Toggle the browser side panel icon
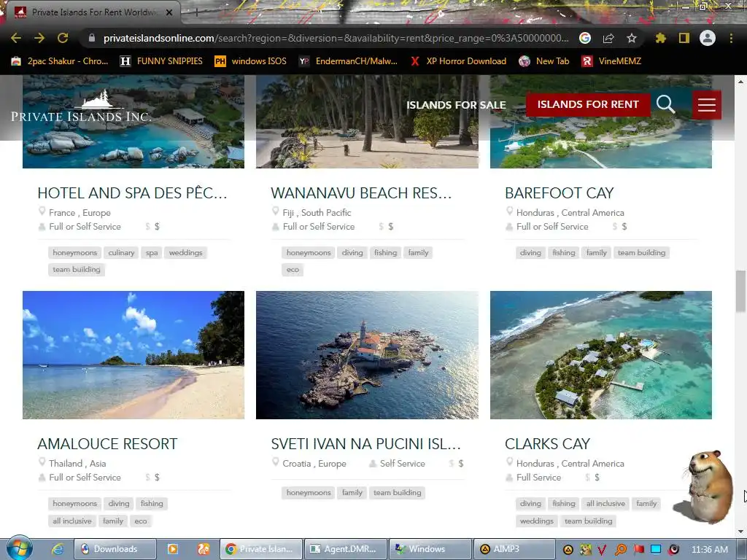This screenshot has width=747, height=560. pyautogui.click(x=684, y=38)
